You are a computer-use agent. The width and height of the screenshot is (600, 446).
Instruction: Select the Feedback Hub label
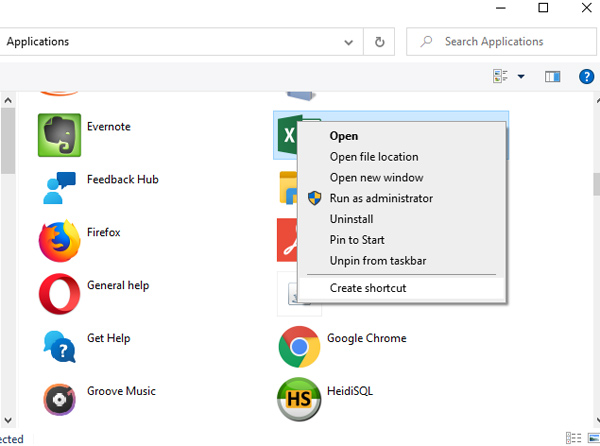(123, 179)
